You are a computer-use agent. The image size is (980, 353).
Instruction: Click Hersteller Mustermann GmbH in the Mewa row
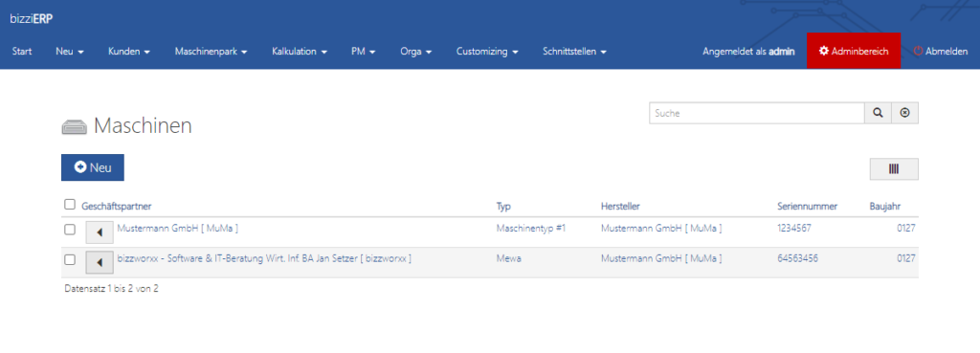click(x=661, y=258)
